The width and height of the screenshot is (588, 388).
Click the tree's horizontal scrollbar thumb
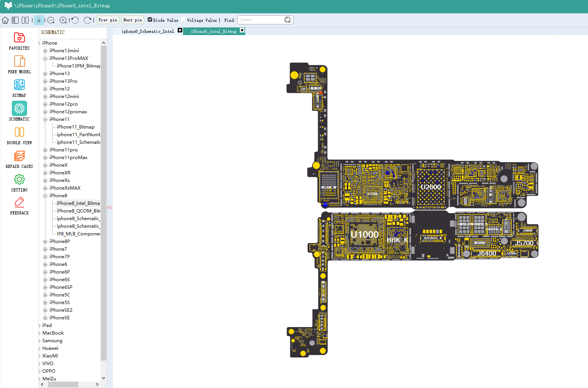coord(63,384)
